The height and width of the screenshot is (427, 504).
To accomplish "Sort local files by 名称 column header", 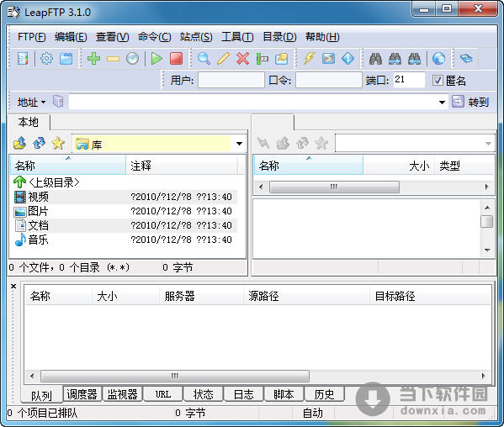I will [68, 166].
